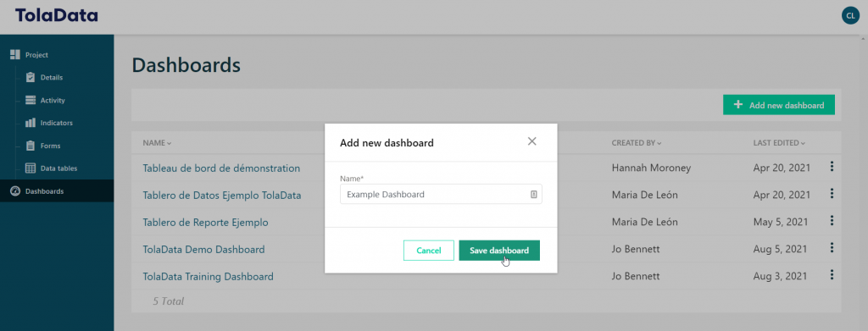Open the TolaData Demo Dashboard link
Image resolution: width=868 pixels, height=331 pixels.
click(203, 249)
